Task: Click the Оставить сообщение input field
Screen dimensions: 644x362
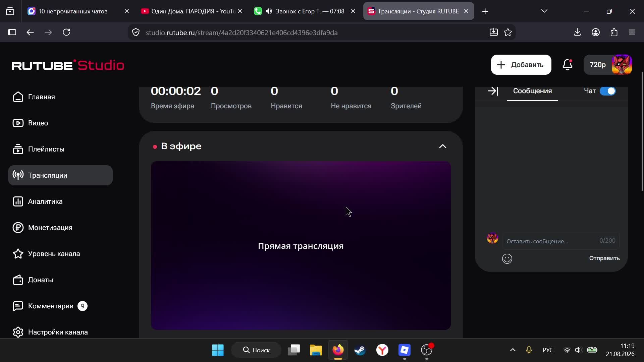Action: click(560, 241)
